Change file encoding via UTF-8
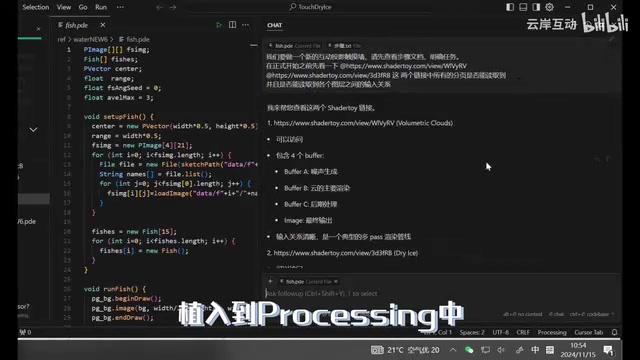Screen dimensions: 640x360 pos(500,332)
